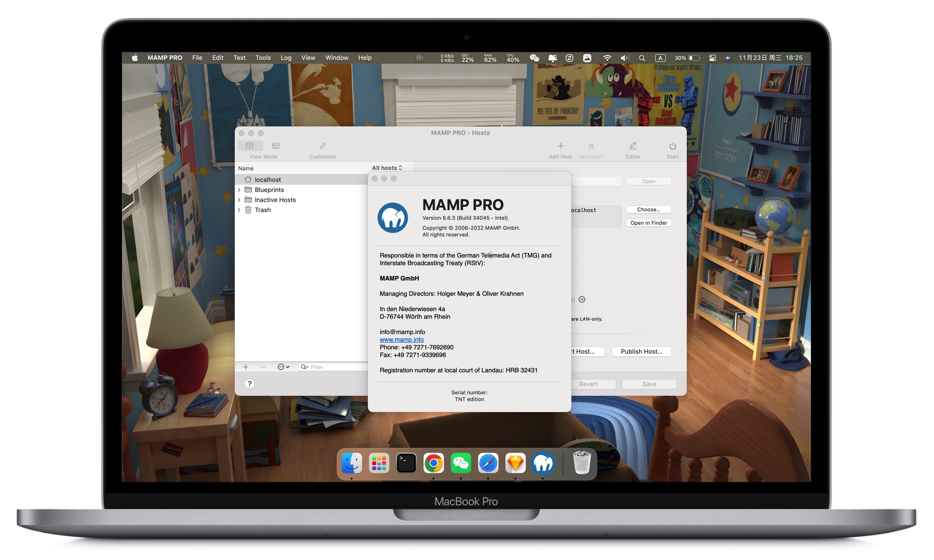Select the Blueprints folder row
The image size is (934, 560).
tap(302, 190)
